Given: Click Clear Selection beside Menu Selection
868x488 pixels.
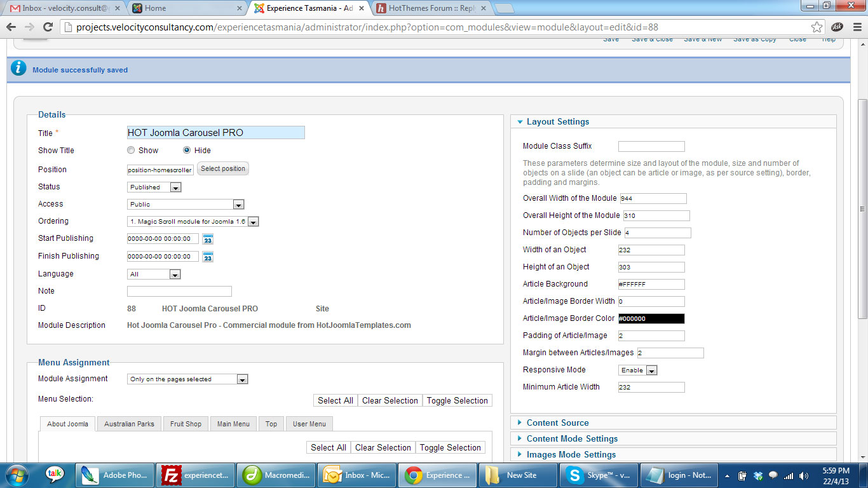Looking at the screenshot, I should click(x=390, y=400).
